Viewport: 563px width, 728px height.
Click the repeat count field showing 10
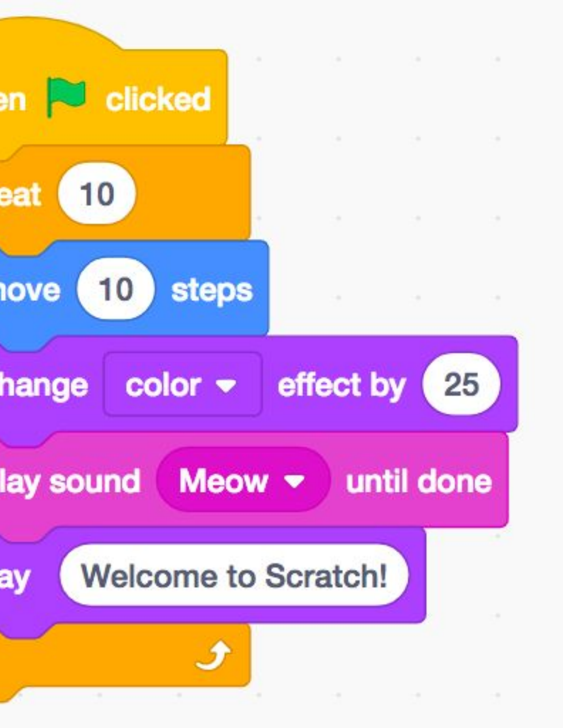pyautogui.click(x=97, y=194)
